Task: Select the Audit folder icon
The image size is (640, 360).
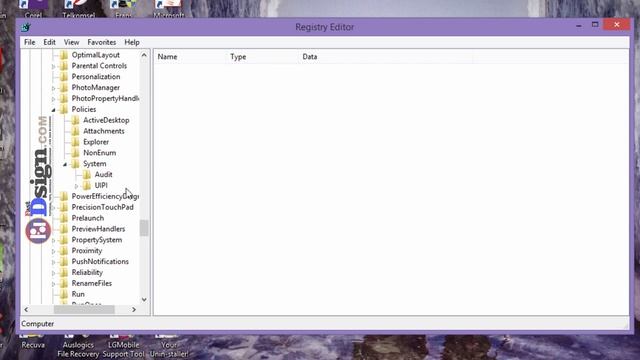Action: 87,175
